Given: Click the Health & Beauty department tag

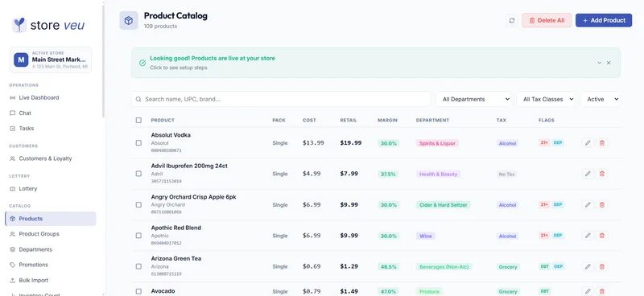Looking at the screenshot, I should click(x=438, y=174).
